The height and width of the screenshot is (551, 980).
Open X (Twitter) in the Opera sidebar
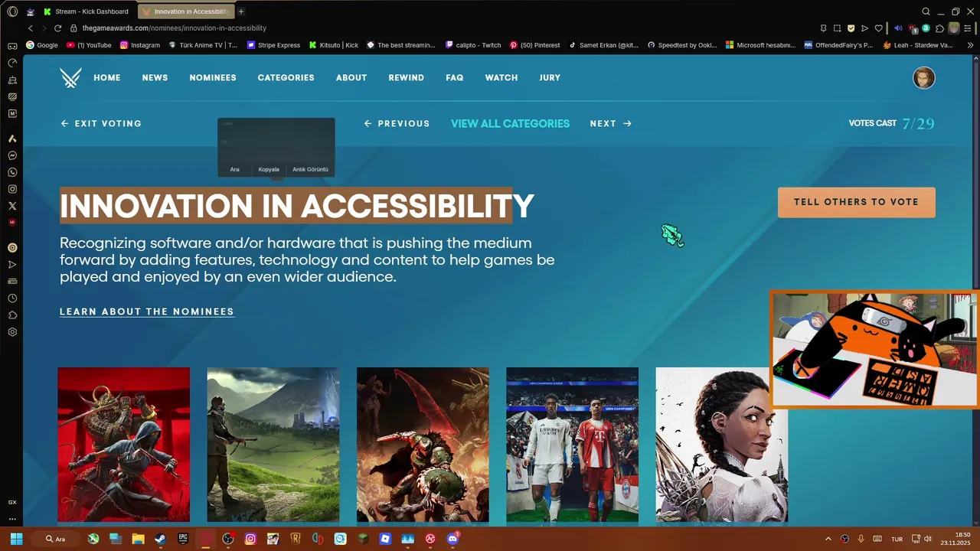[12, 206]
